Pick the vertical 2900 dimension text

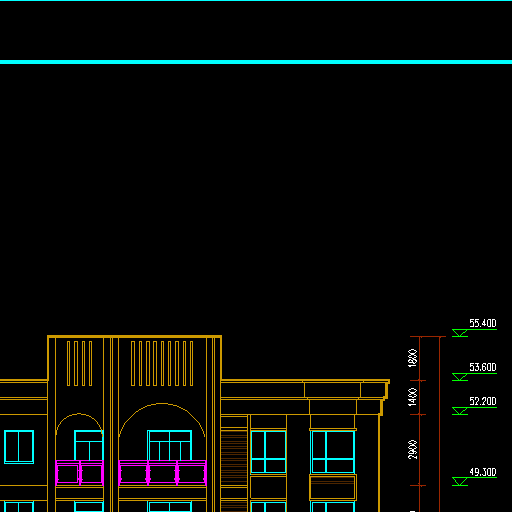click(x=413, y=450)
